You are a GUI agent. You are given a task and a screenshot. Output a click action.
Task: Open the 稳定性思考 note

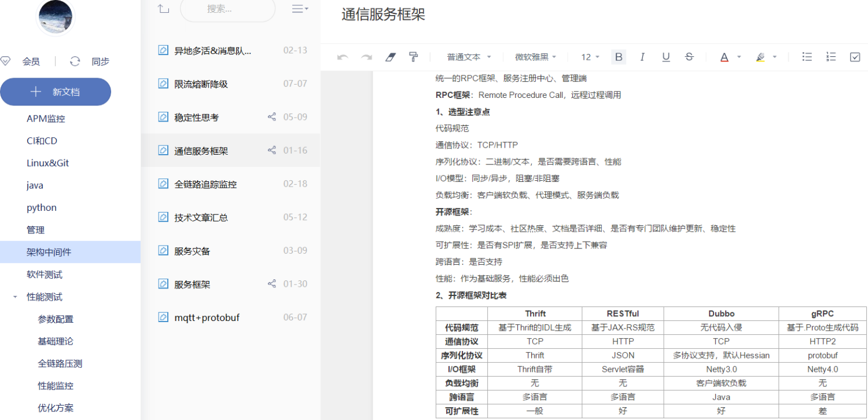pyautogui.click(x=230, y=117)
